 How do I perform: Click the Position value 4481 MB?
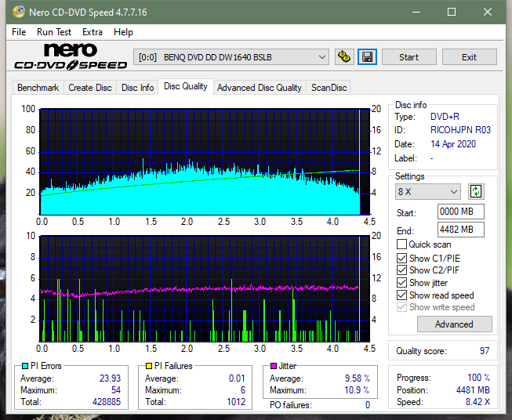[x=473, y=390]
